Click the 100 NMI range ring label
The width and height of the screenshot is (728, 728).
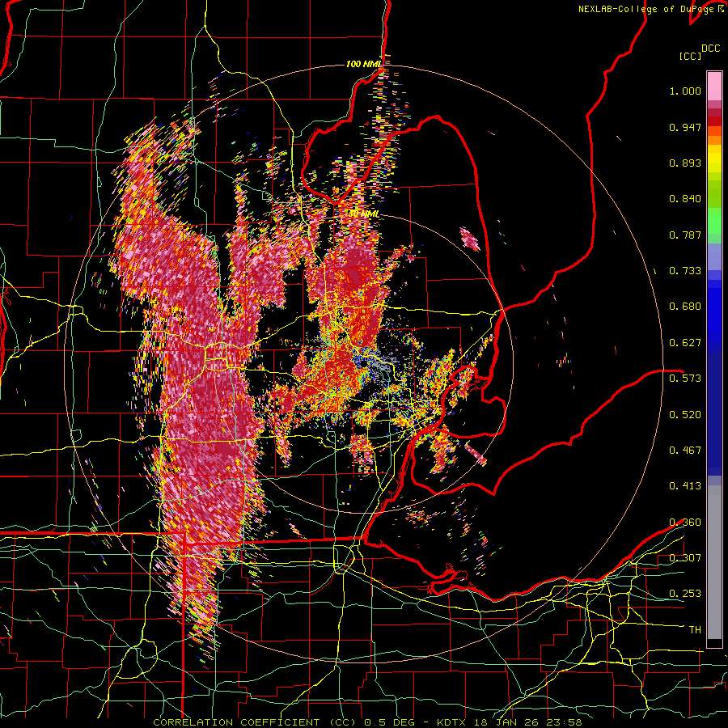tap(363, 64)
